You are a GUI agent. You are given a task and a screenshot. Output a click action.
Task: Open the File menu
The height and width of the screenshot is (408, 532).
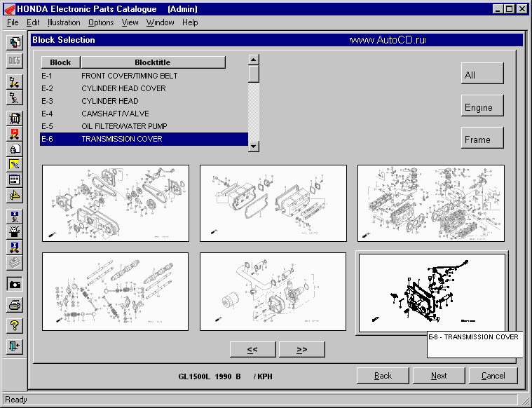click(13, 22)
